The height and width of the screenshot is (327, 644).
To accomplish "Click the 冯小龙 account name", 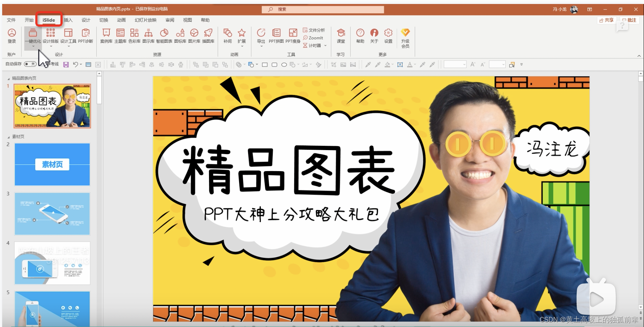I will tap(559, 9).
